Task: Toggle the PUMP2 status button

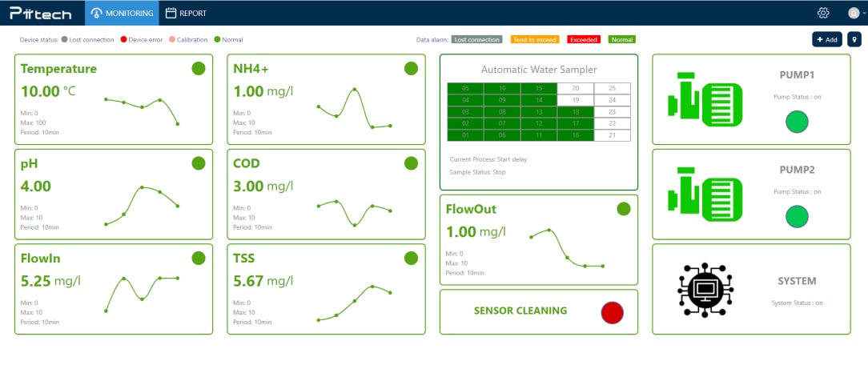Action: pos(798,216)
